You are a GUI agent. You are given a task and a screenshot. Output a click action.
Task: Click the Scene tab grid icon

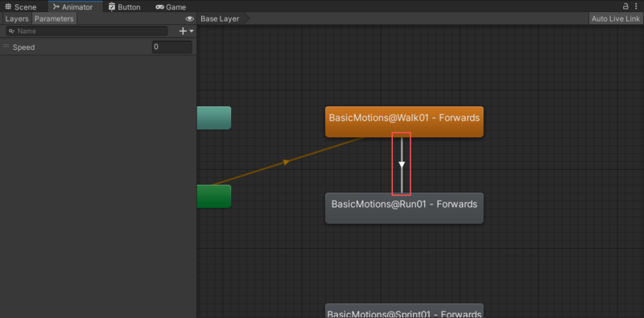(x=8, y=6)
